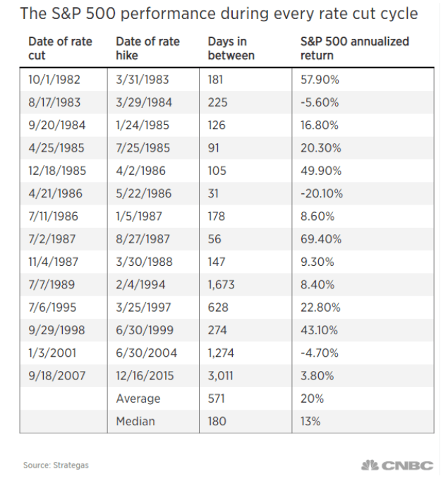This screenshot has width=448, height=481.
Task: Click the 13% median return value
Action: pyautogui.click(x=310, y=421)
